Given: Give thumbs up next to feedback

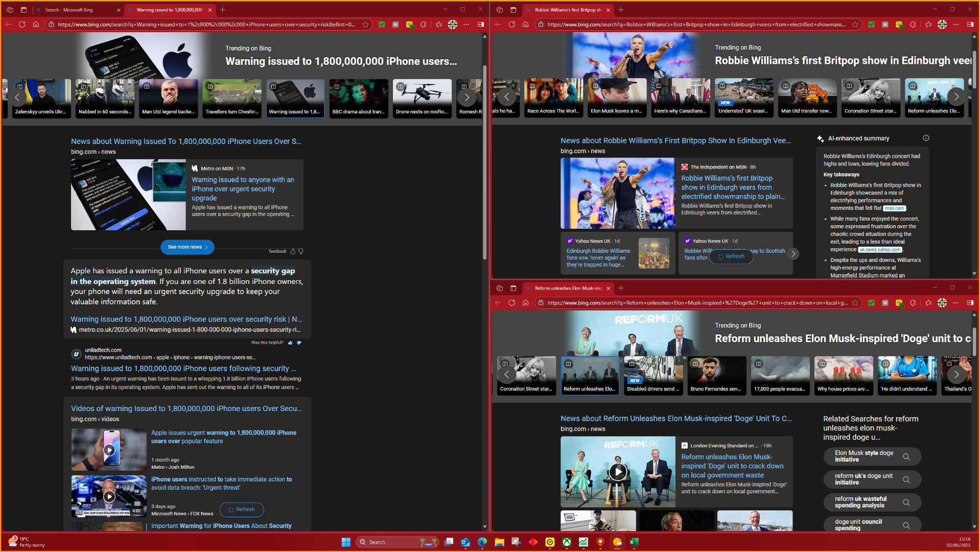Looking at the screenshot, I should click(x=293, y=251).
